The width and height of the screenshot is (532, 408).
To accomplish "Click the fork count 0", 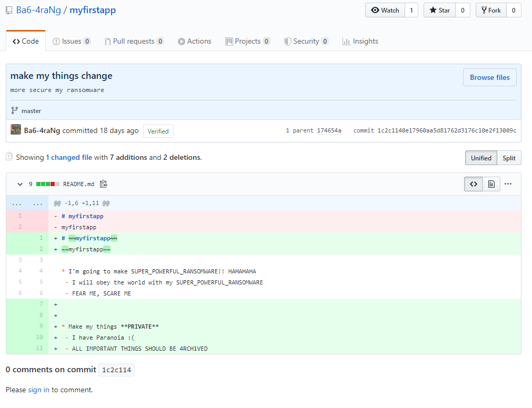I will (514, 10).
